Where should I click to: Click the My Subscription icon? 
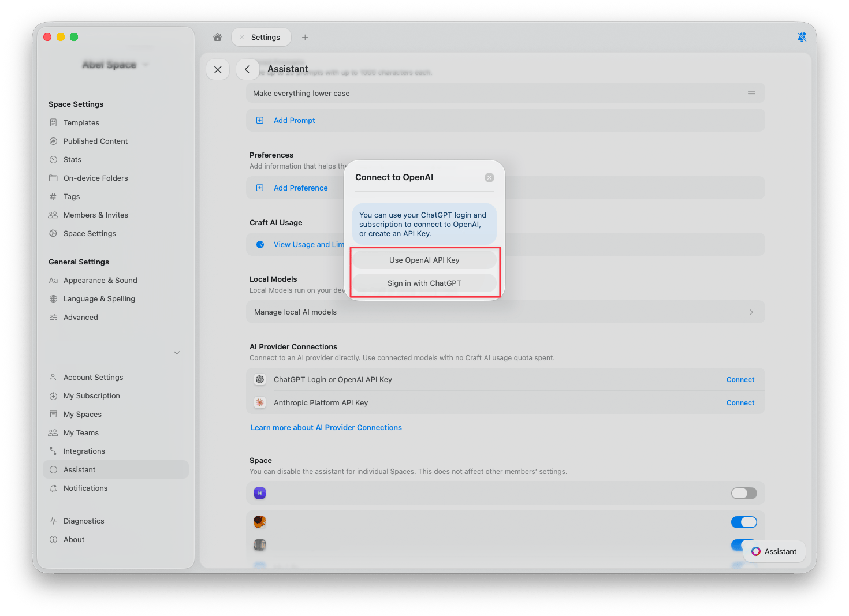pos(53,395)
